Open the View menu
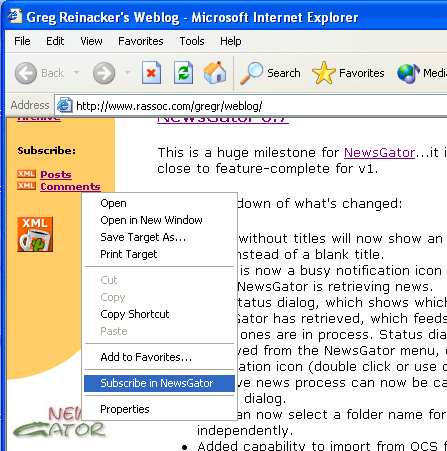447x451 pixels. coord(91,41)
